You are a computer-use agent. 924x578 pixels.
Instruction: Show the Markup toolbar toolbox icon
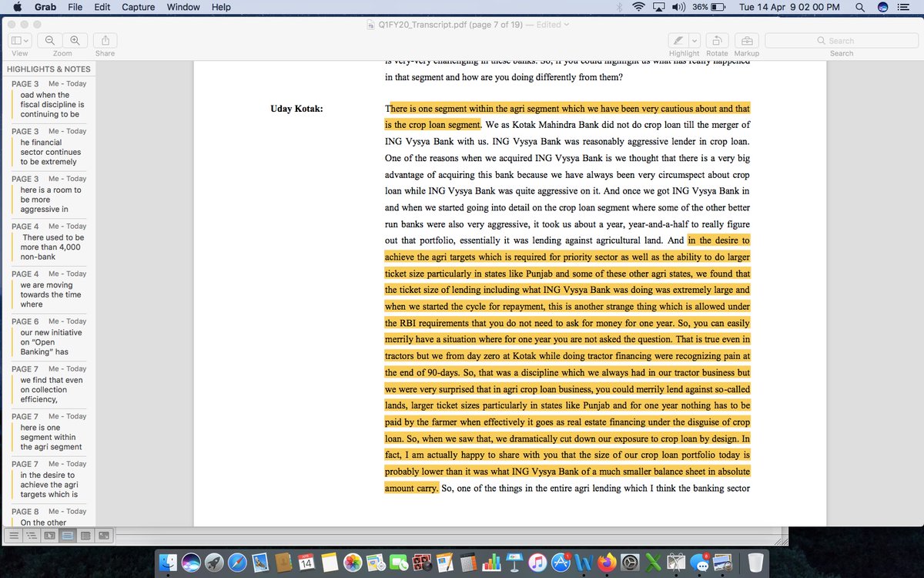(746, 41)
